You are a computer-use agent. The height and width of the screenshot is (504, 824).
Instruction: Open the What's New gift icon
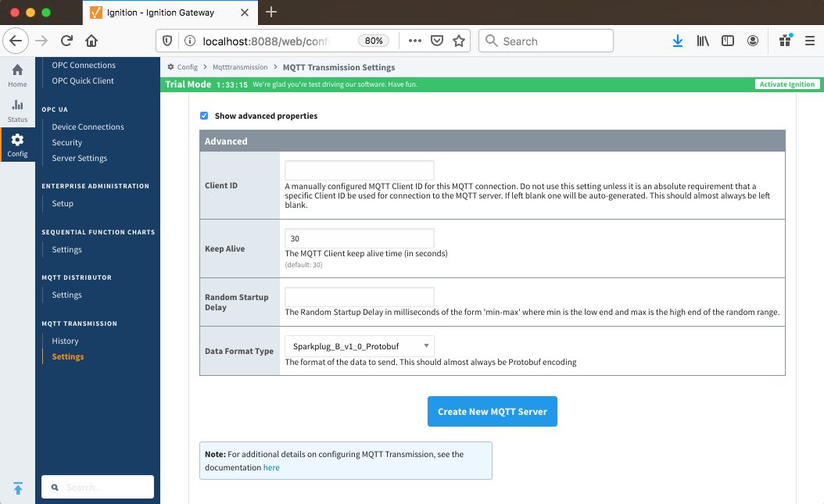[x=786, y=41]
